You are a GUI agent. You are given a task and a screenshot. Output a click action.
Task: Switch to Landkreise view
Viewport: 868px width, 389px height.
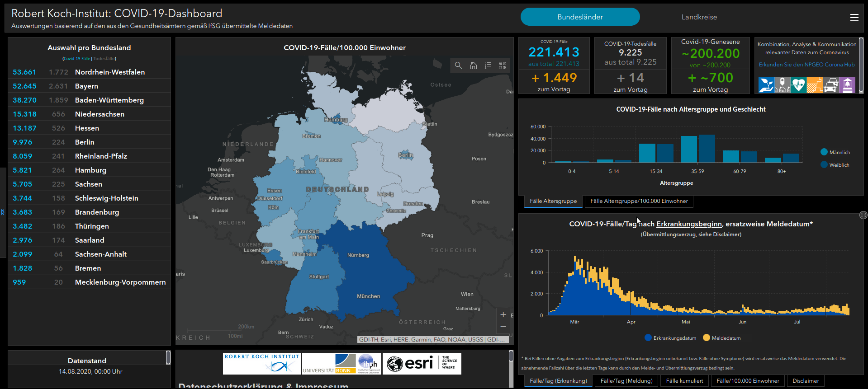699,17
